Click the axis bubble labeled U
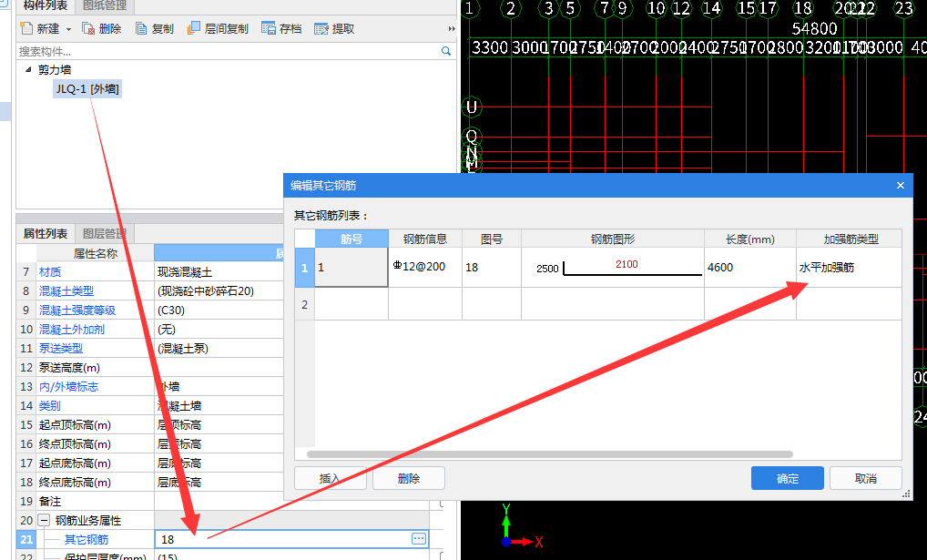927x560 pixels. coord(471,107)
